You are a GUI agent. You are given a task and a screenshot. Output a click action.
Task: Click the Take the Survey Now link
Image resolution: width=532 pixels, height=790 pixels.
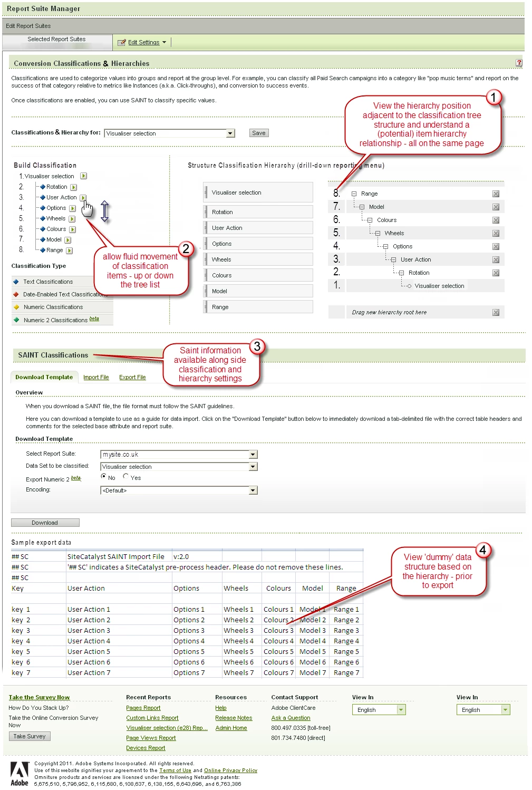pyautogui.click(x=39, y=697)
